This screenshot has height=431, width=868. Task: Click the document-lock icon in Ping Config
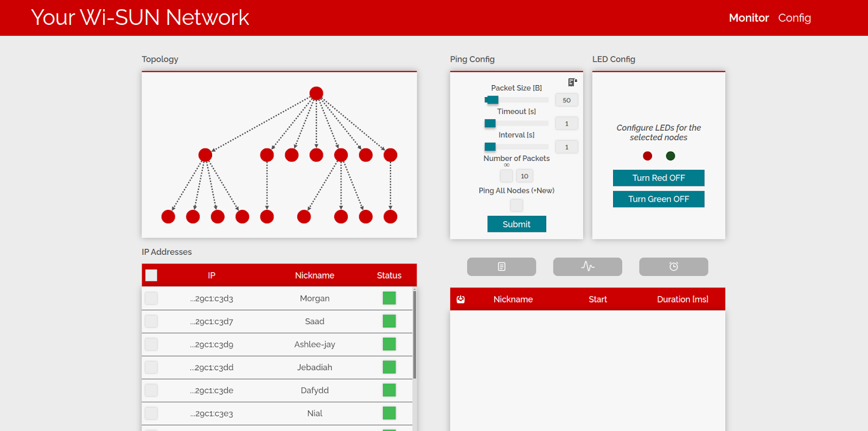(x=572, y=82)
